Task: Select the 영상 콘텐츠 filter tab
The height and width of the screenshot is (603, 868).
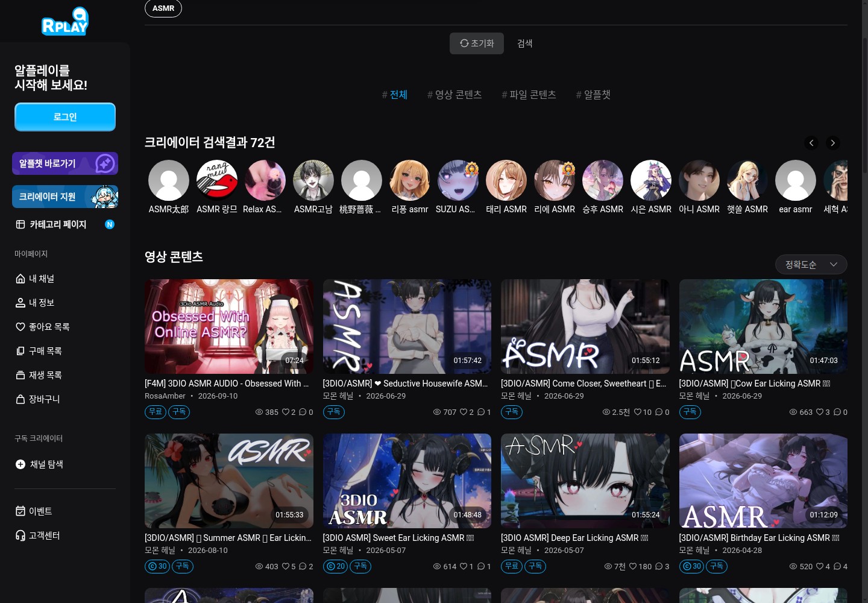Action: [x=454, y=95]
